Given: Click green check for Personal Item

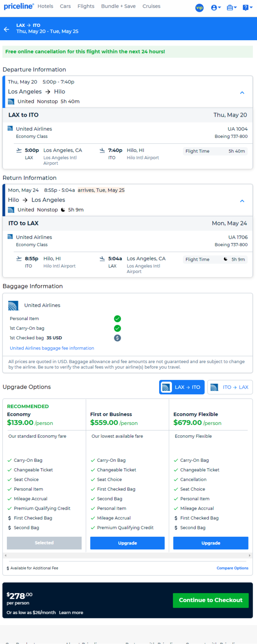Looking at the screenshot, I should click(117, 319).
